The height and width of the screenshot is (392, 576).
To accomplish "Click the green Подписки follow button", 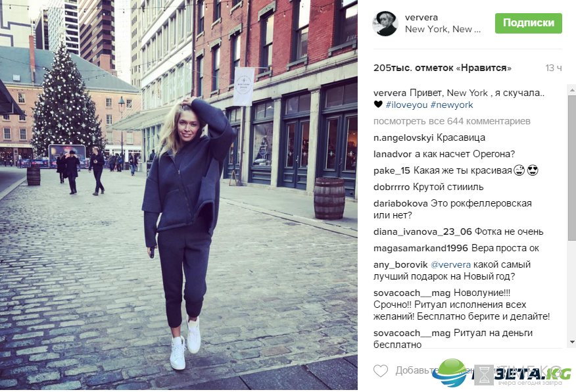I will click(x=528, y=23).
